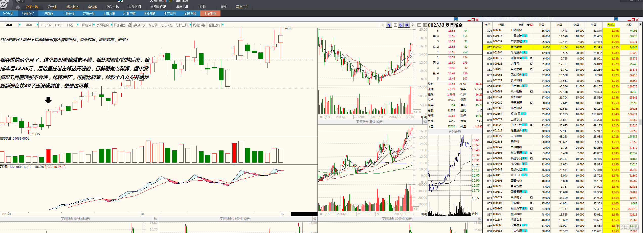The width and height of the screenshot is (644, 233).
Task: Click 网上开户 link in top bar
Action: 242,7
